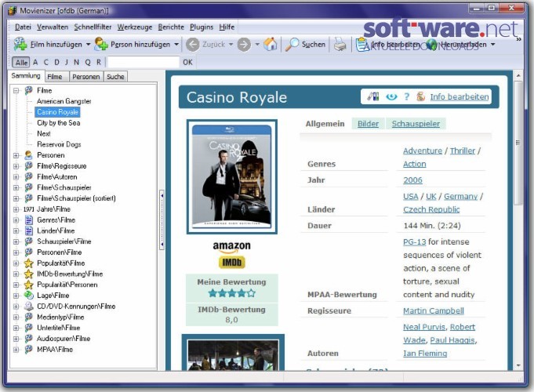Expand the Personen tree node
The height and width of the screenshot is (392, 534).
click(x=16, y=155)
